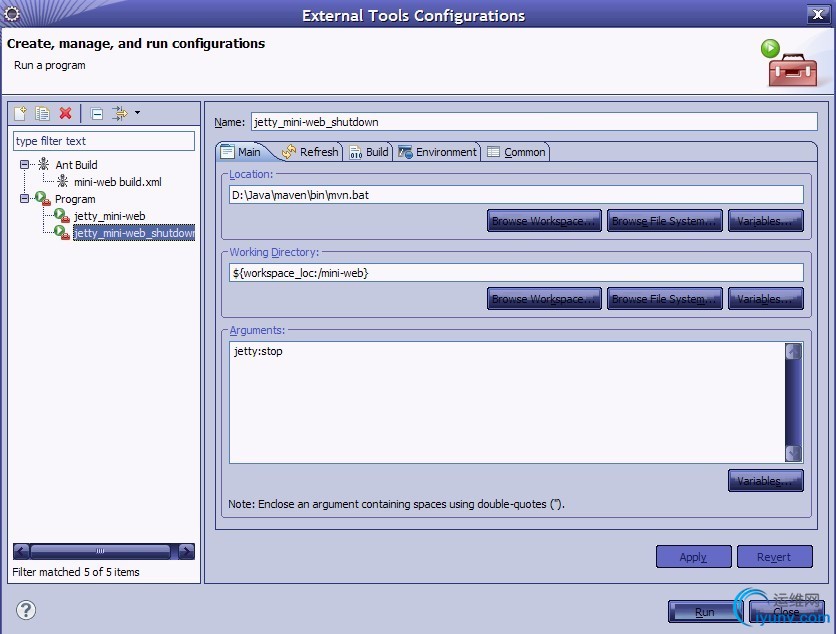
Task: Click Variables button under Location
Action: click(x=765, y=221)
